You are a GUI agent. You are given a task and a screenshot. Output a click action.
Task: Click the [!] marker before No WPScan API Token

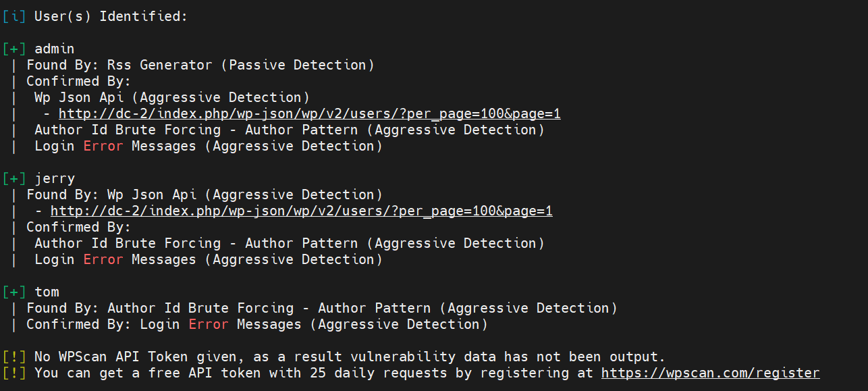14,357
